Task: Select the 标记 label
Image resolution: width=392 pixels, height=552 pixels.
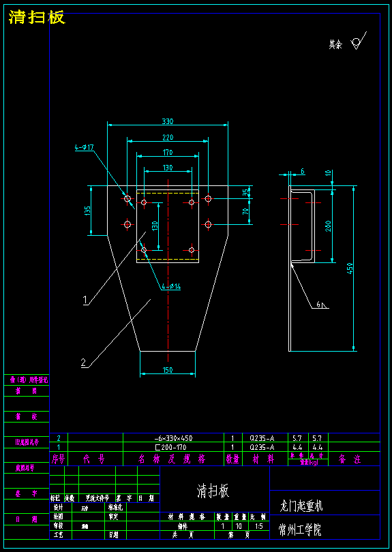Action: (x=55, y=498)
